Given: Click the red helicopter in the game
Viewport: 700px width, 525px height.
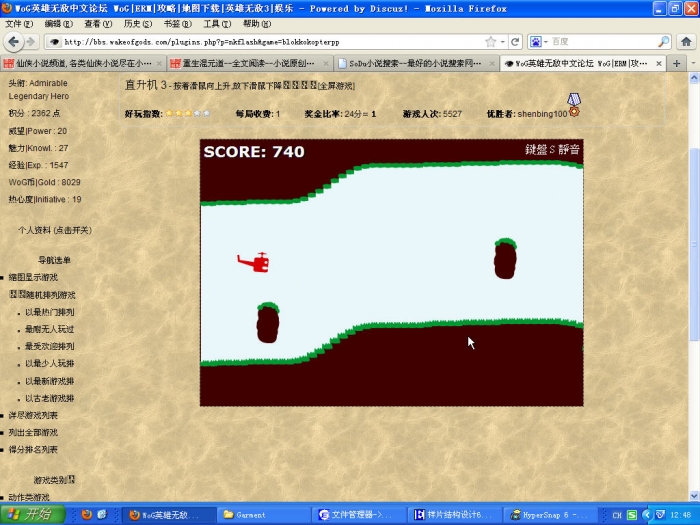Looking at the screenshot, I should pyautogui.click(x=254, y=262).
